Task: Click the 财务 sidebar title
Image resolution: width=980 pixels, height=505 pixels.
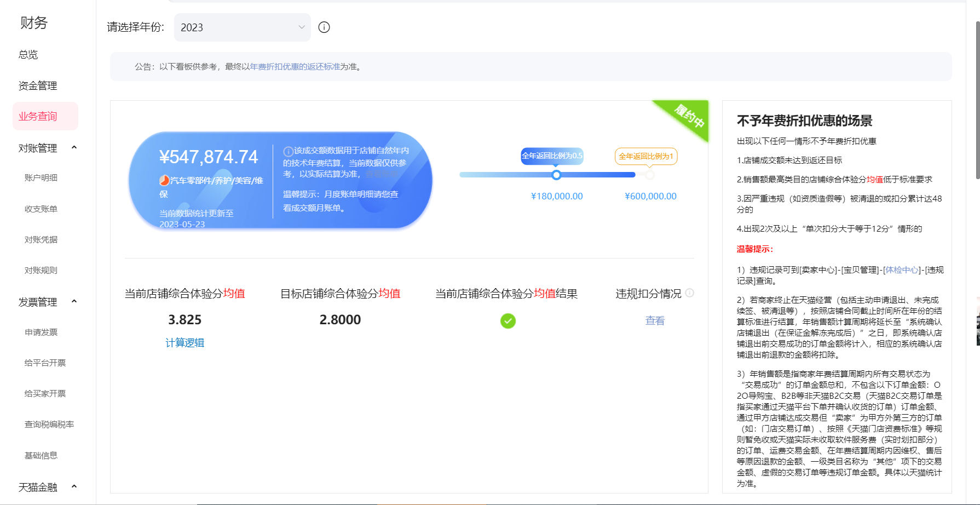Action: click(34, 23)
